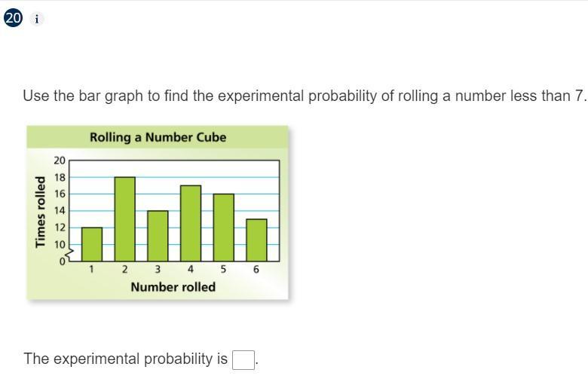Screen dimensions: 588x385
Task: Select the bar above number 3
Action: (158, 236)
